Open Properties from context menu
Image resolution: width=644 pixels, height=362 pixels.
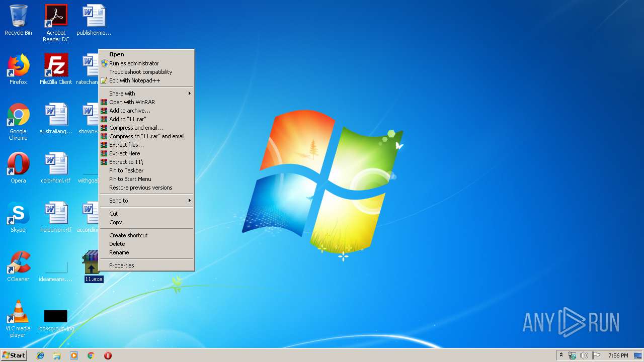tap(146, 265)
